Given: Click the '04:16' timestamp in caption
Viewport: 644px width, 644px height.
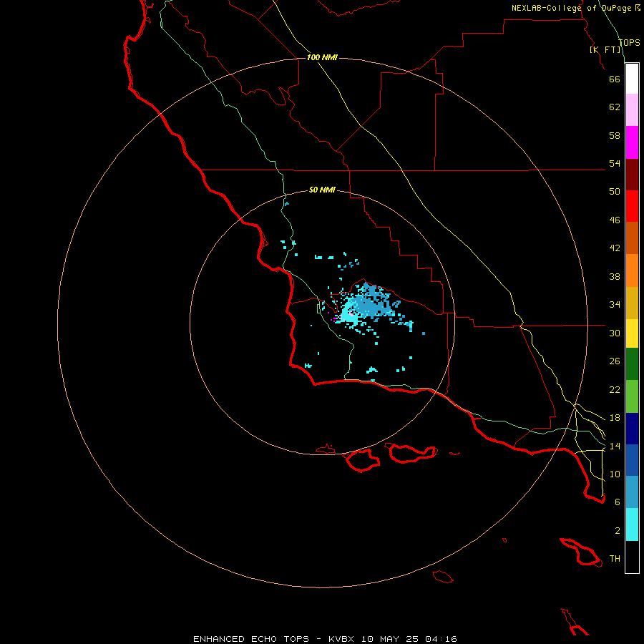Looking at the screenshot, I should (441, 639).
